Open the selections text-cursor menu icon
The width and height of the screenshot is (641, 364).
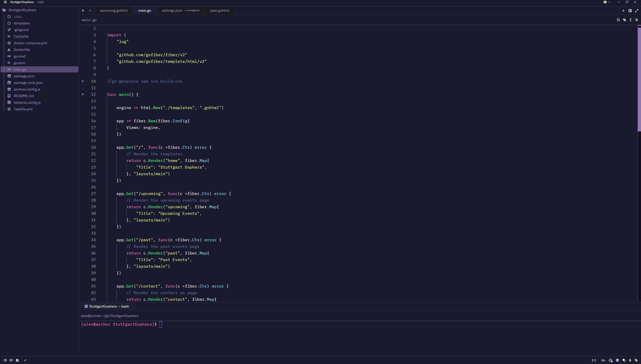click(631, 20)
